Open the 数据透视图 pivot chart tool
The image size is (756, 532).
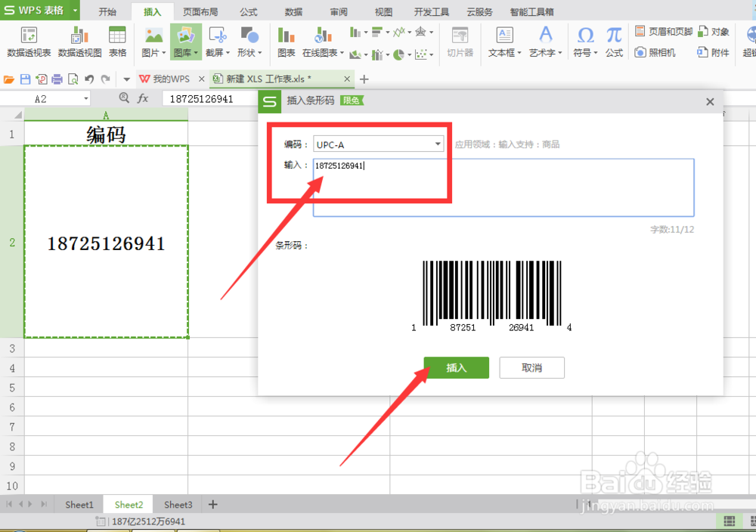79,42
